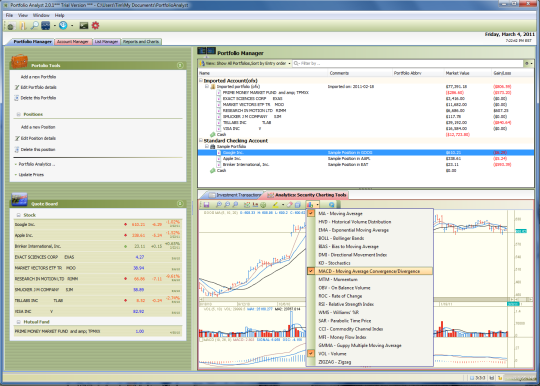Open settings with the red gear icon
540x386 pixels.
(x=95, y=25)
